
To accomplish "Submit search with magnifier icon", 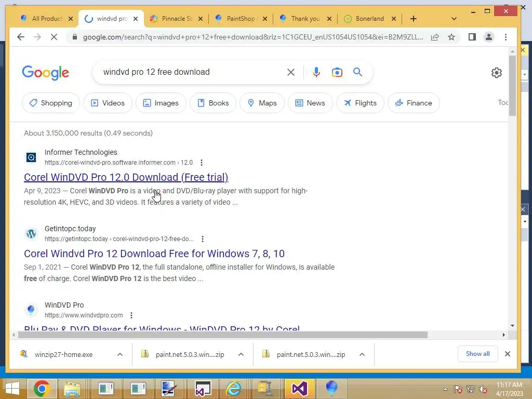I will tap(357, 72).
